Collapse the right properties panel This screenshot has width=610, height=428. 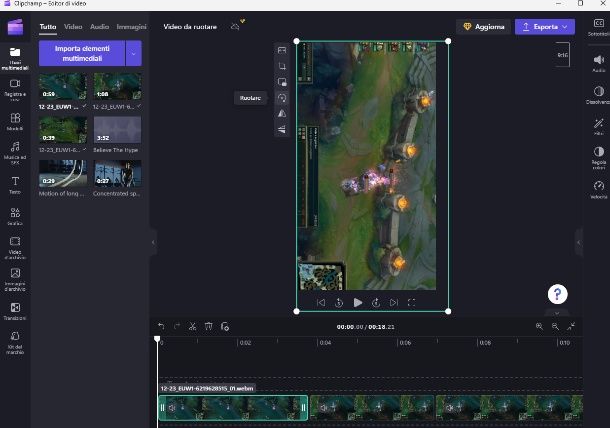578,242
